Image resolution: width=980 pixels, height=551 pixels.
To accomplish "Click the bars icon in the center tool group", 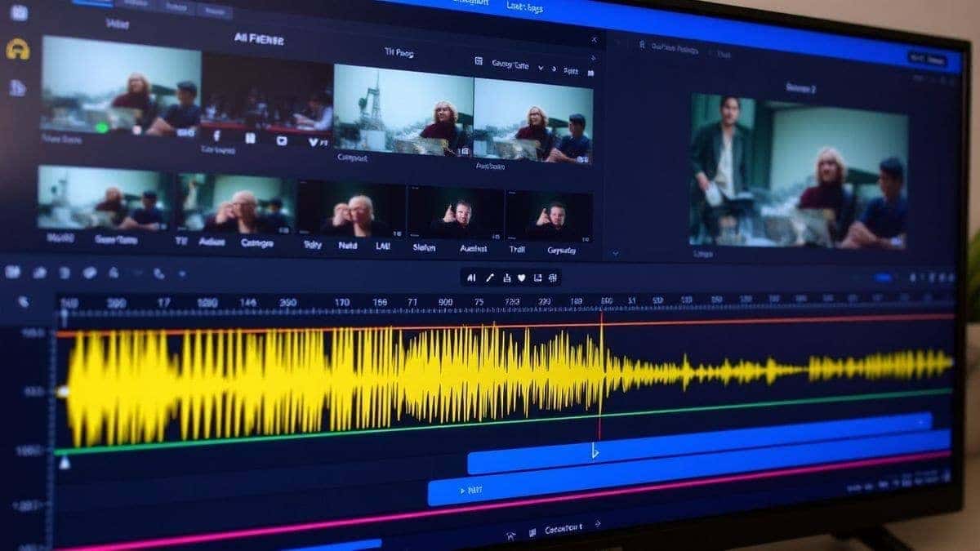I will point(471,278).
